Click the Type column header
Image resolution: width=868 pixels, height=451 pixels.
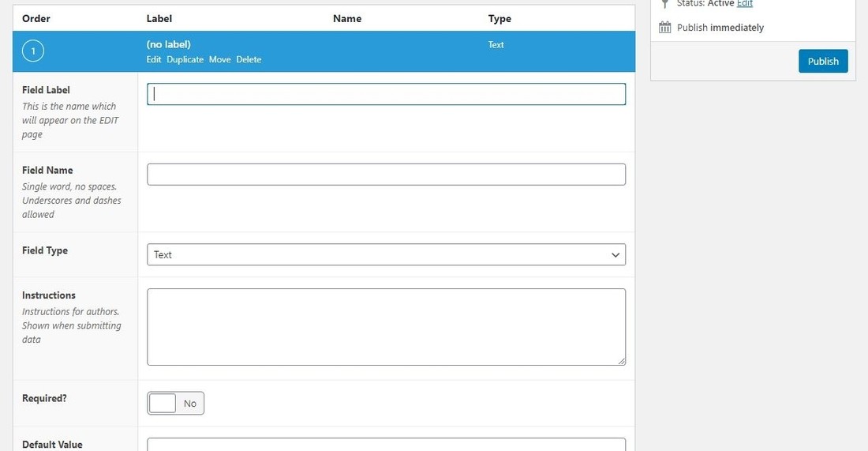click(x=499, y=19)
